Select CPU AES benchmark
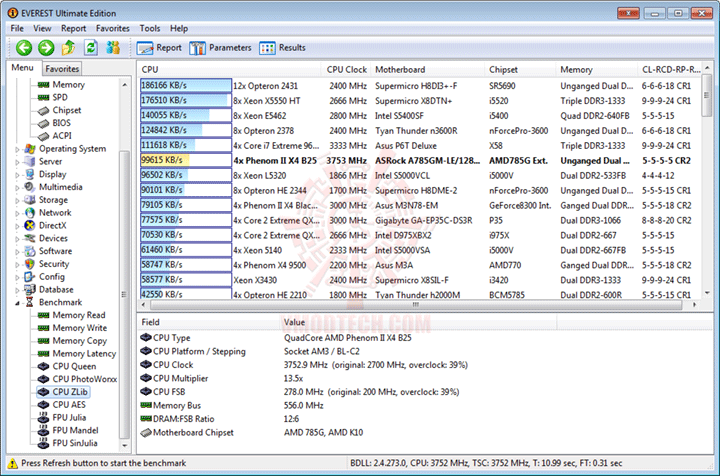Viewport: 720px width, 476px height. tap(69, 405)
